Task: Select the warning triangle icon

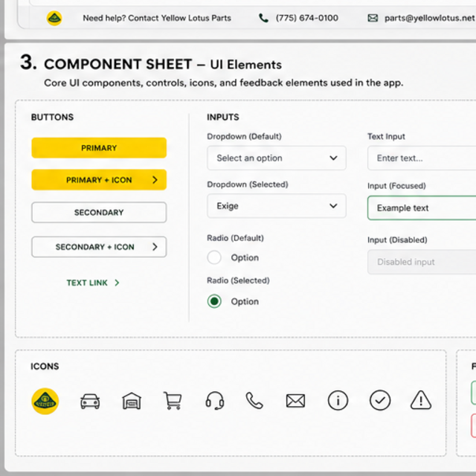Action: pos(421,400)
